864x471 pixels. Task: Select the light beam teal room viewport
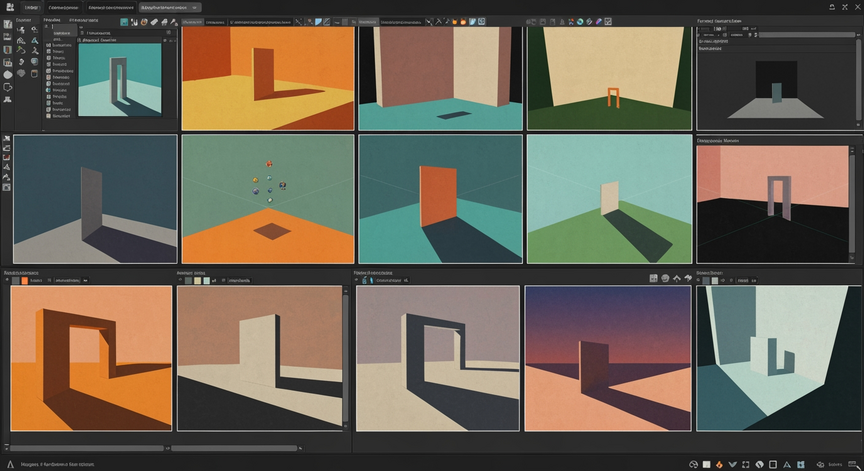(x=779, y=358)
